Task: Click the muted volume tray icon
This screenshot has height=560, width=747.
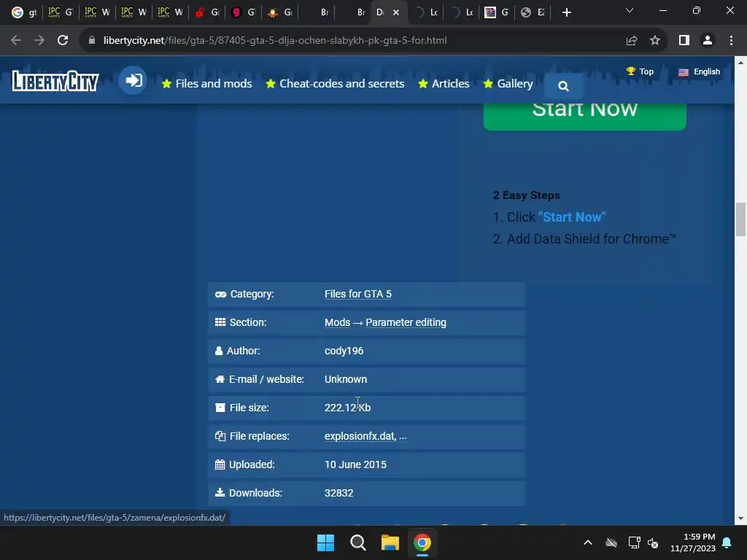Action: pos(653,542)
